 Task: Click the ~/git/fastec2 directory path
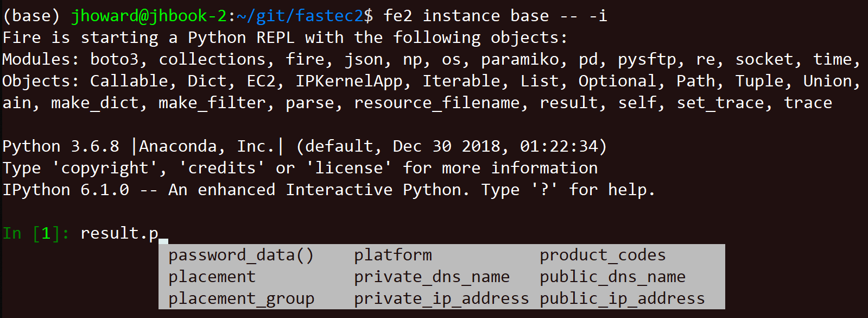(x=299, y=16)
